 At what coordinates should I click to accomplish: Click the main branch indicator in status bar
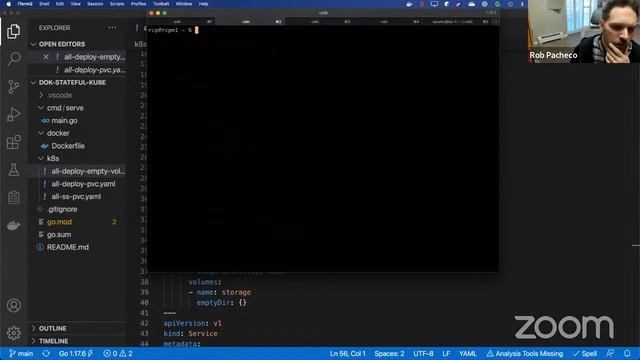point(21,353)
